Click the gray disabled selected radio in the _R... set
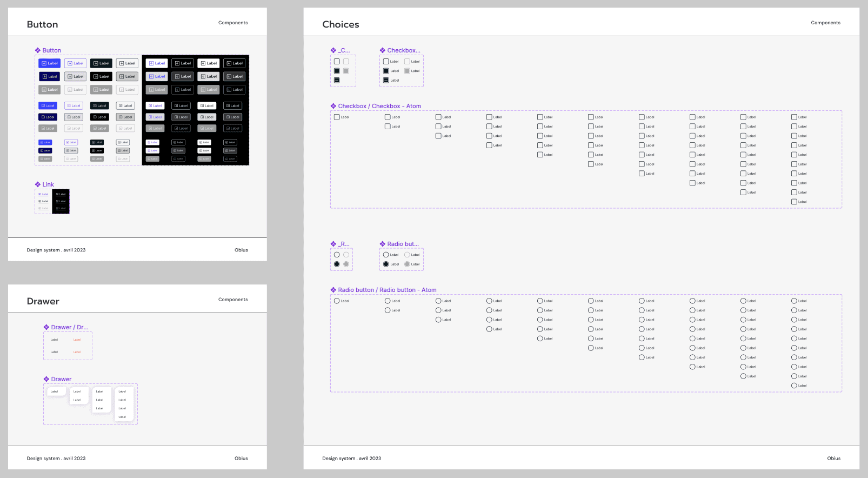The image size is (868, 478). click(346, 264)
